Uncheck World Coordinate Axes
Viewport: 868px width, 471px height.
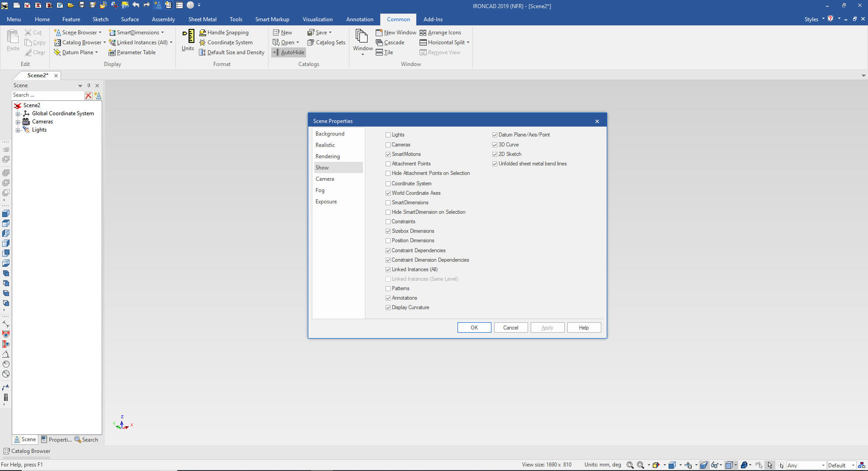tap(388, 193)
